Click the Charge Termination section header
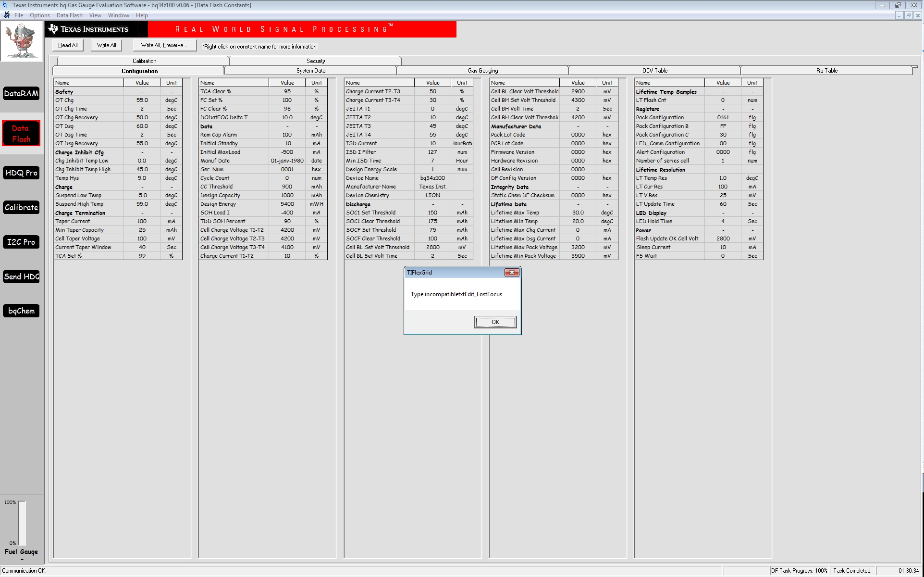 (x=118, y=213)
